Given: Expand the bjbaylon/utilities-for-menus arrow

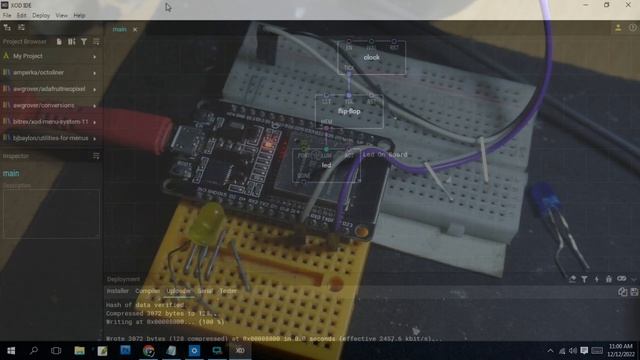Looking at the screenshot, I should (95, 138).
